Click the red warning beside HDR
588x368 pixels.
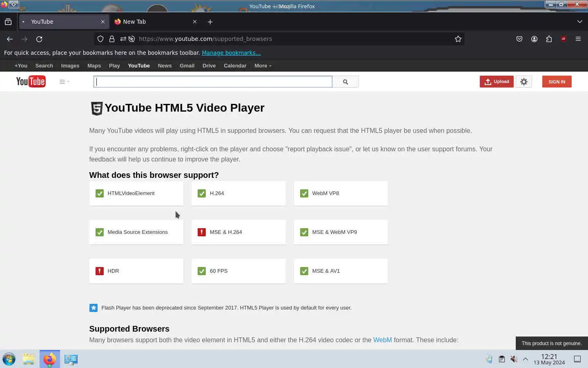[x=100, y=271]
